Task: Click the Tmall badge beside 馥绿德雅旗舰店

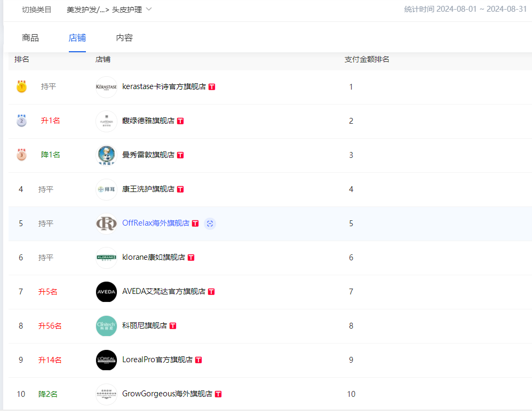Action: click(x=180, y=121)
